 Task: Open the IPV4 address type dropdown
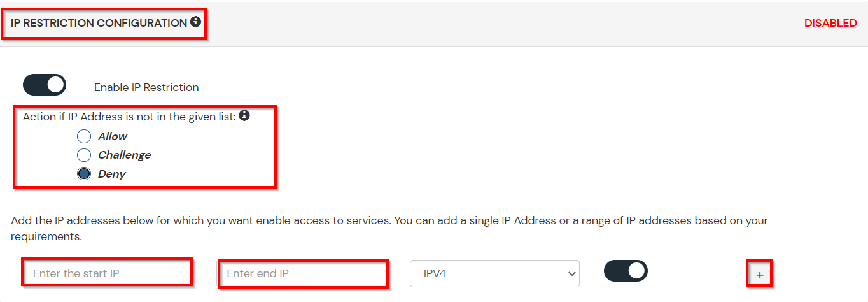click(494, 273)
